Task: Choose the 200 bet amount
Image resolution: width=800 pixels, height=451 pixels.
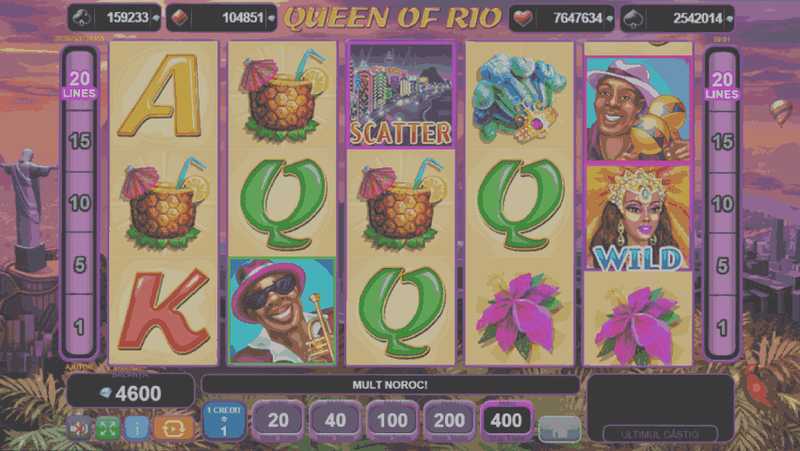Action: [x=449, y=420]
